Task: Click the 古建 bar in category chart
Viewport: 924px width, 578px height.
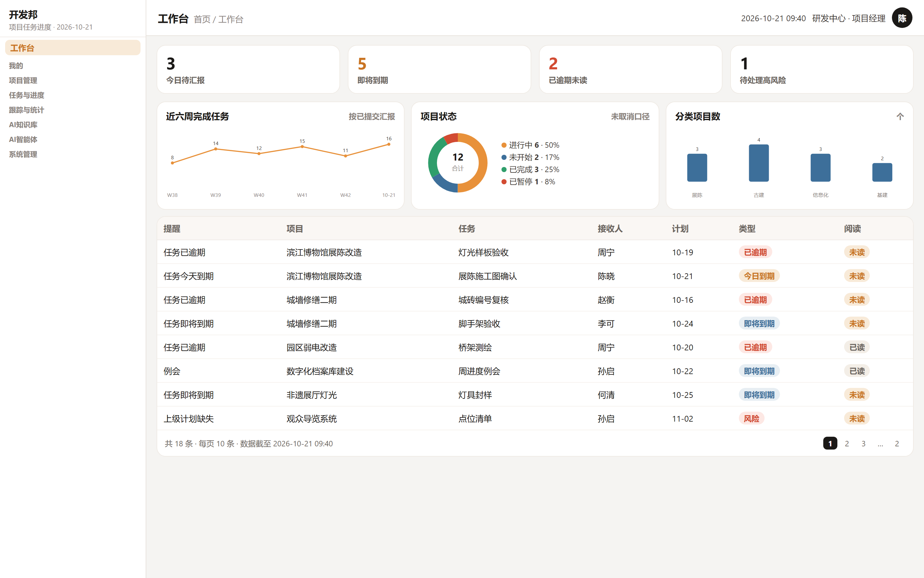Action: pyautogui.click(x=759, y=163)
